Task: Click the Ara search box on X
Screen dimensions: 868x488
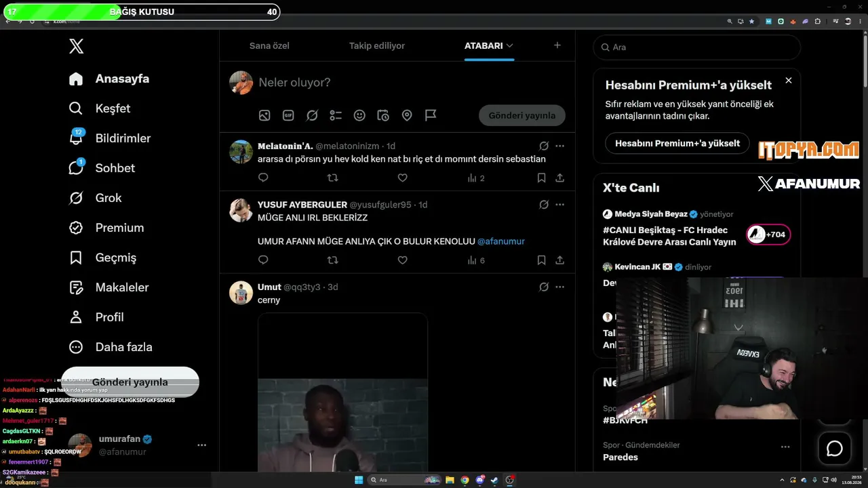Action: (697, 47)
